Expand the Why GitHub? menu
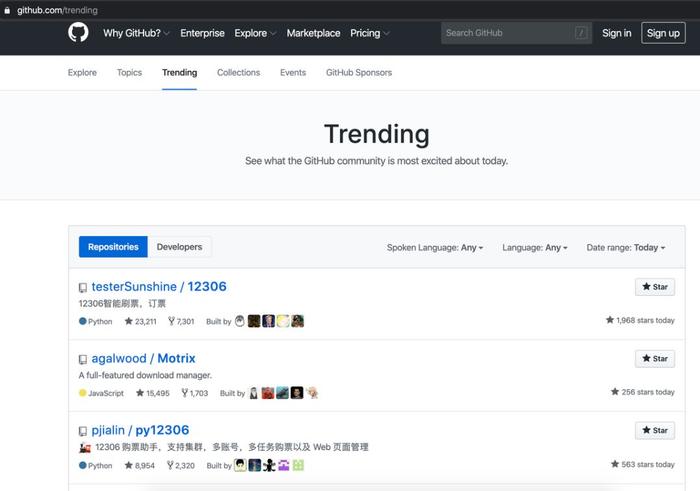700x491 pixels. point(136,33)
